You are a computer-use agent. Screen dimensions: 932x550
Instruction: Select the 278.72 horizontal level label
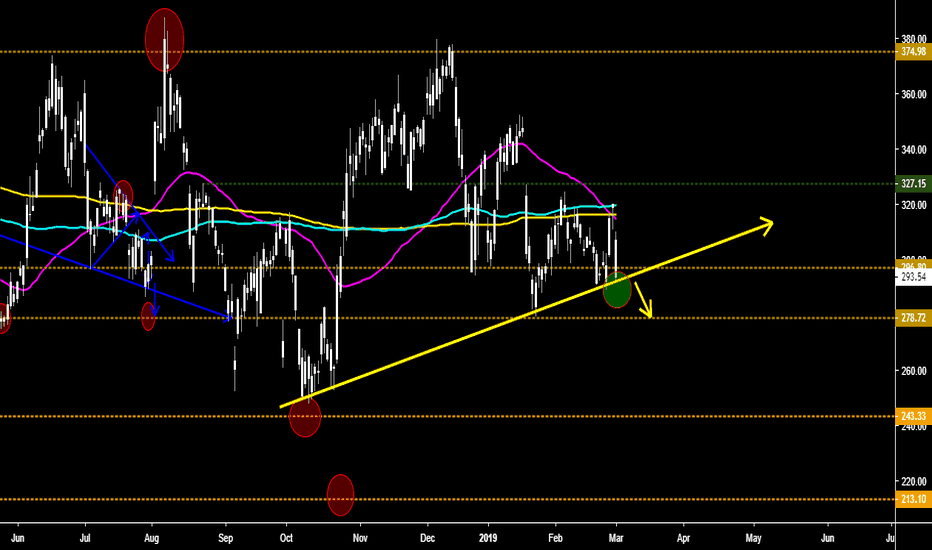click(913, 318)
